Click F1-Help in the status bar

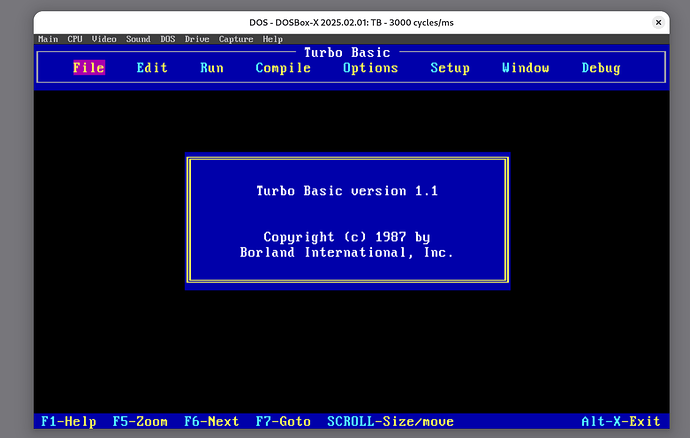[x=68, y=422]
